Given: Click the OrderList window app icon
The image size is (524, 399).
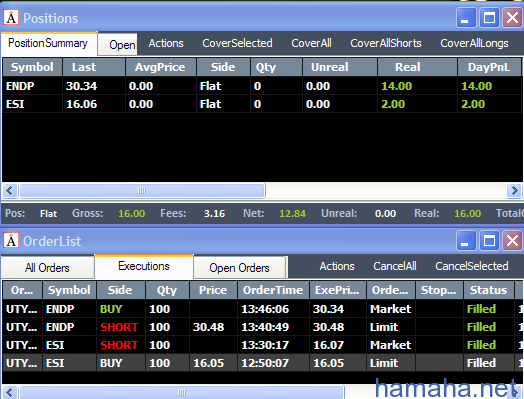Looking at the screenshot, I should [11, 241].
